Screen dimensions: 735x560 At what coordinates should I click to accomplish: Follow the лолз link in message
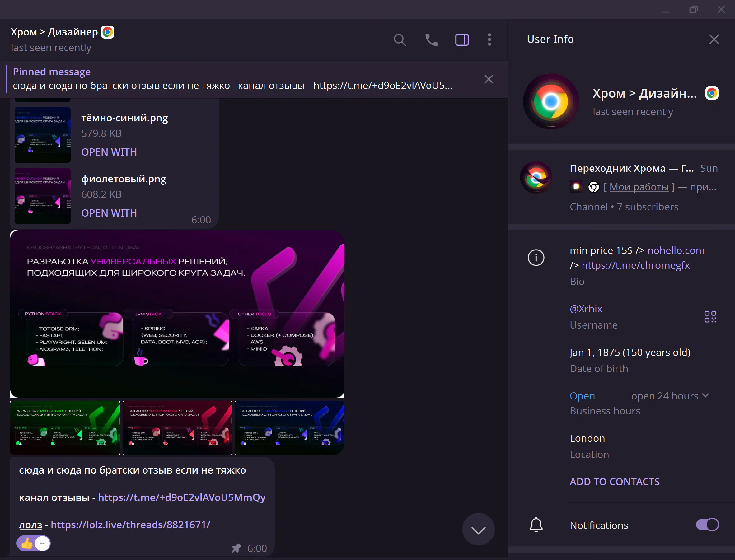click(x=31, y=525)
